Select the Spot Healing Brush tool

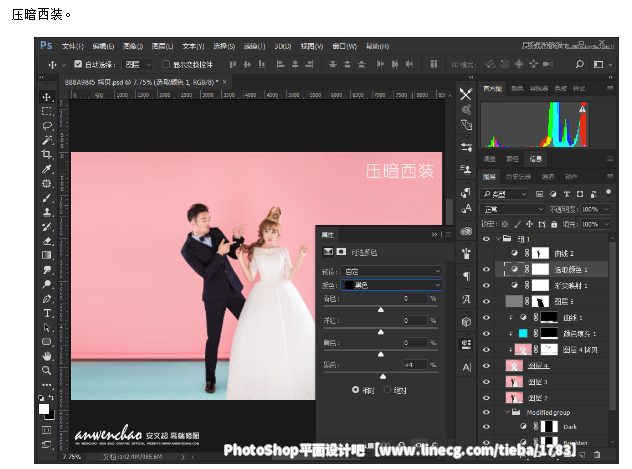(47, 183)
